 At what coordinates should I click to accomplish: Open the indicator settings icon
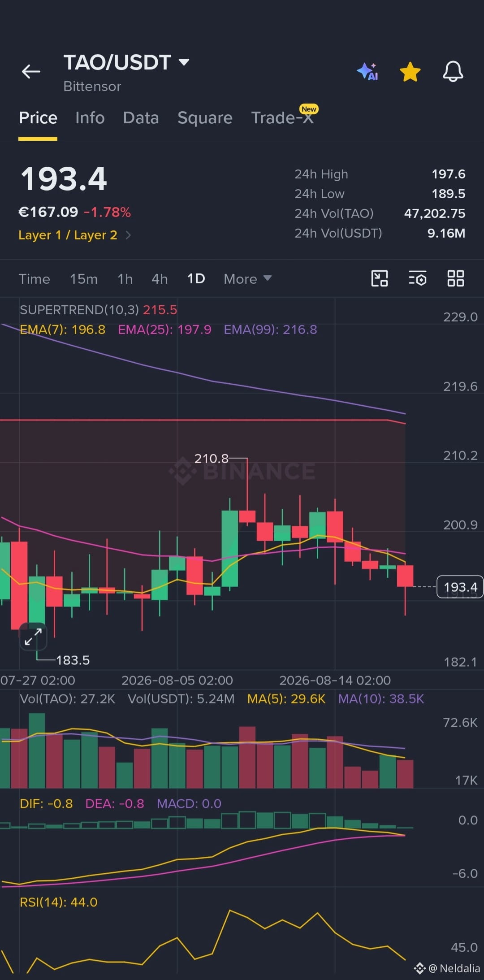417,278
